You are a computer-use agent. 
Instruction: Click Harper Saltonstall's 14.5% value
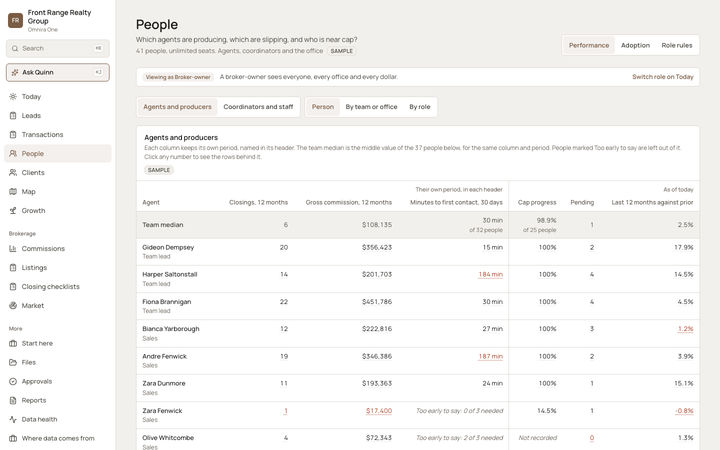pyautogui.click(x=684, y=275)
